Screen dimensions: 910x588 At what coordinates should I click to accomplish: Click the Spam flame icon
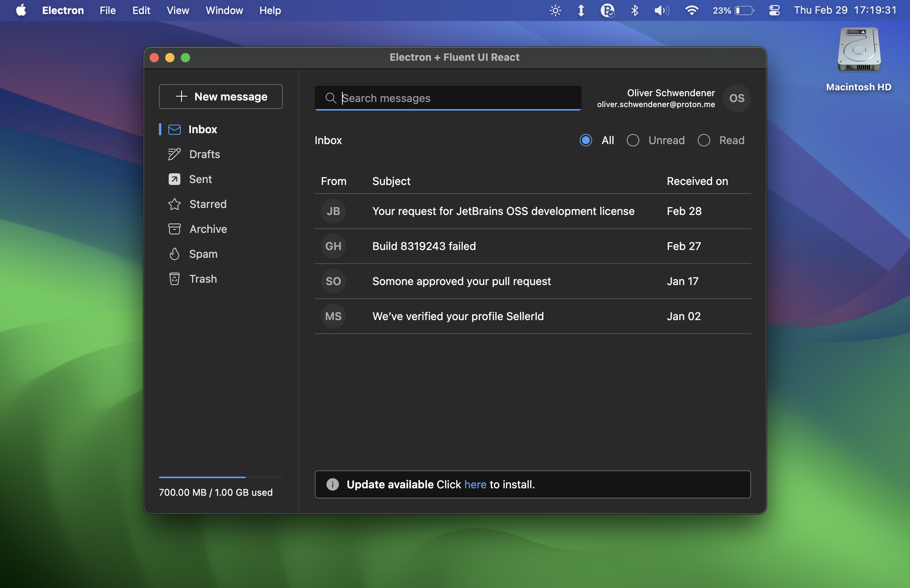(174, 254)
